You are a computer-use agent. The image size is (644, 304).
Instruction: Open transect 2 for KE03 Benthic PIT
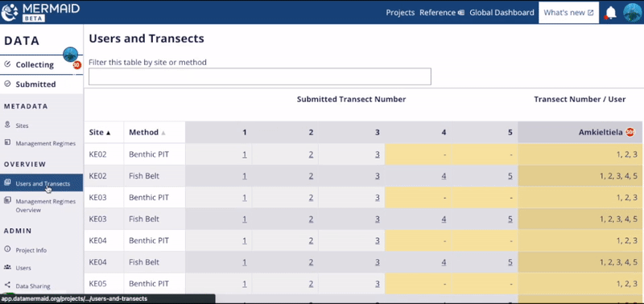click(x=311, y=197)
